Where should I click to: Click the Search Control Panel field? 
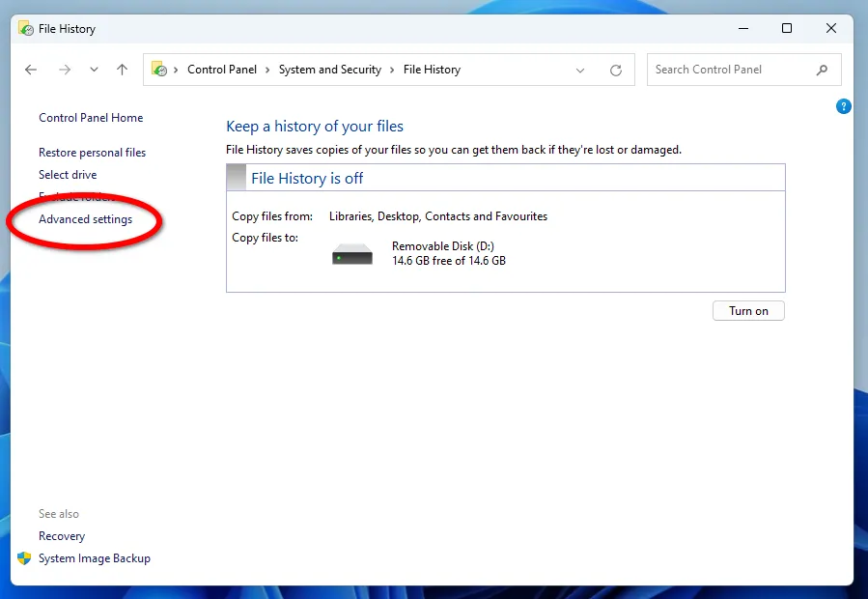(x=729, y=70)
